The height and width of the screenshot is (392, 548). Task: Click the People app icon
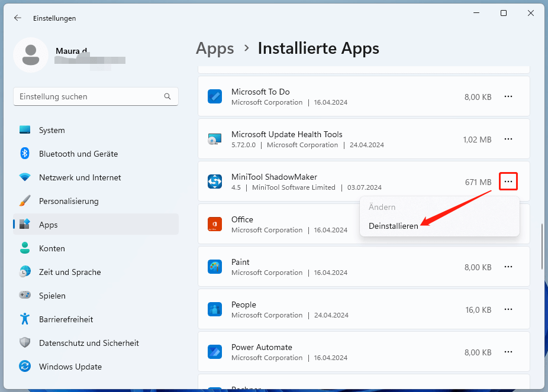[x=215, y=309]
